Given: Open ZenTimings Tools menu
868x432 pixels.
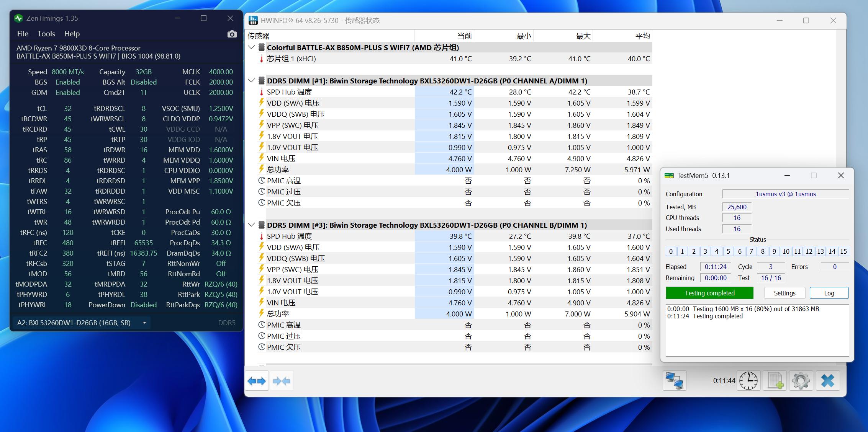Looking at the screenshot, I should pyautogui.click(x=46, y=34).
